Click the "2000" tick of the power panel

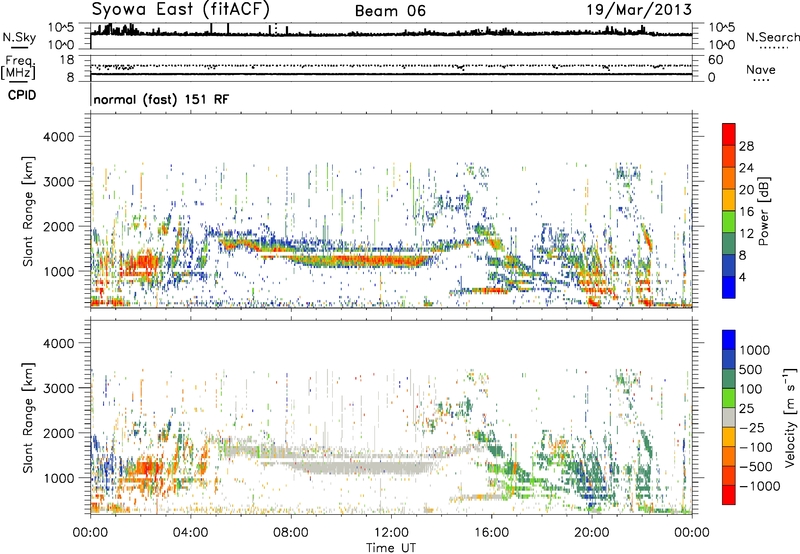tap(58, 226)
